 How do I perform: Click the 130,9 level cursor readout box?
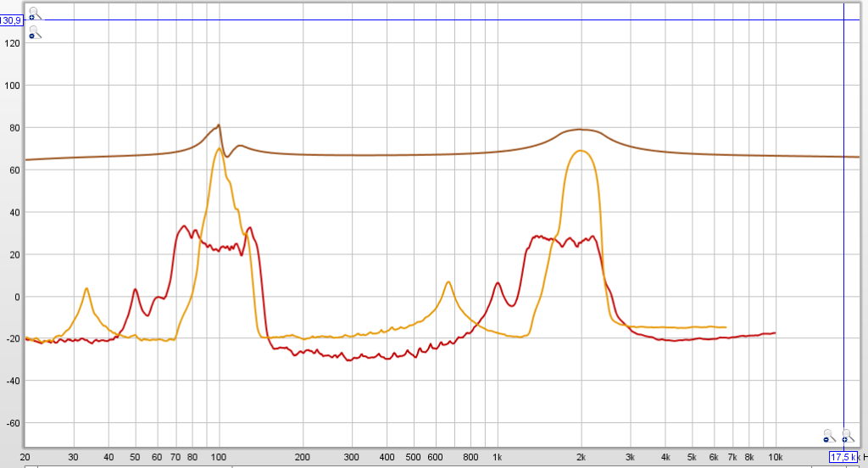point(11,20)
